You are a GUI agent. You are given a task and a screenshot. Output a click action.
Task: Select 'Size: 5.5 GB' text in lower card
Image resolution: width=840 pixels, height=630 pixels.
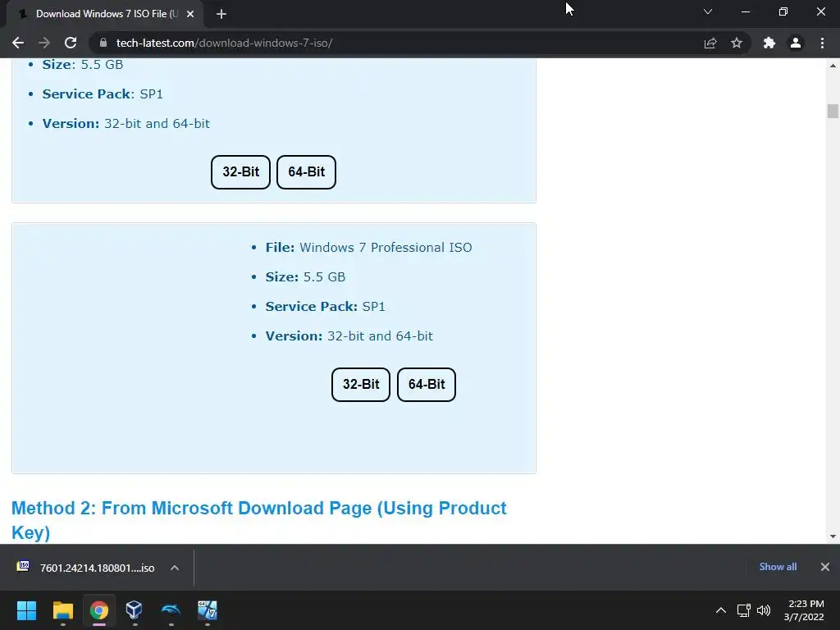pos(305,277)
